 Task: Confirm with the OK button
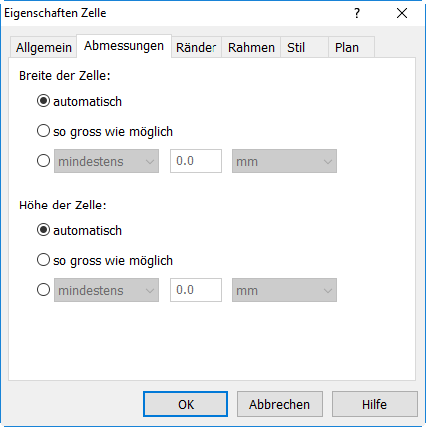click(x=186, y=404)
